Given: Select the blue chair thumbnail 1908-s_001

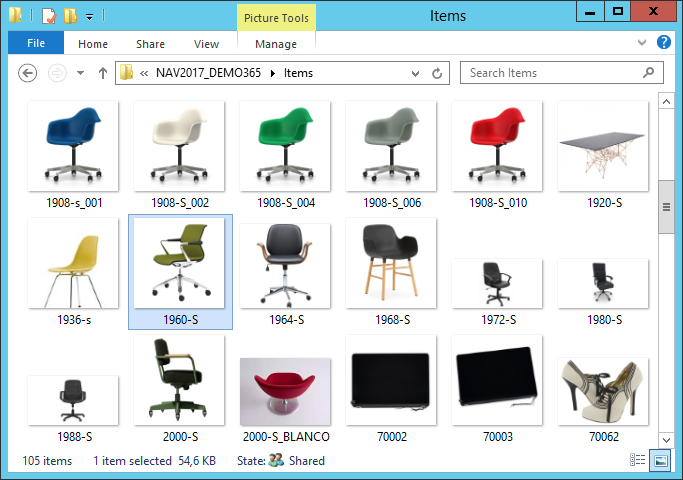Looking at the screenshot, I should pyautogui.click(x=73, y=146).
